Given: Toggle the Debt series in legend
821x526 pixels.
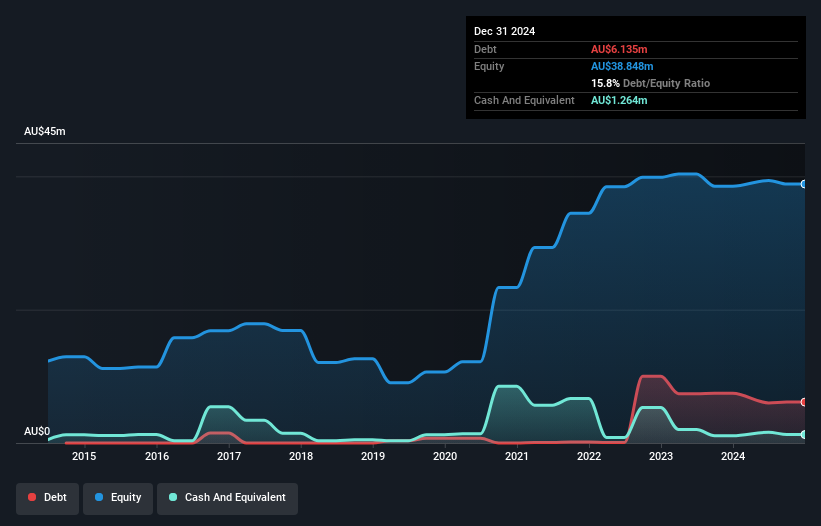Looking at the screenshot, I should tap(47, 498).
